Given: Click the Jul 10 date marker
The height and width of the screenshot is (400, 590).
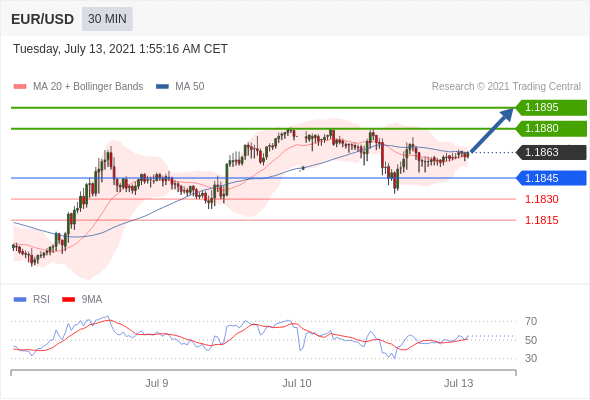Looking at the screenshot, I should pos(297,383).
